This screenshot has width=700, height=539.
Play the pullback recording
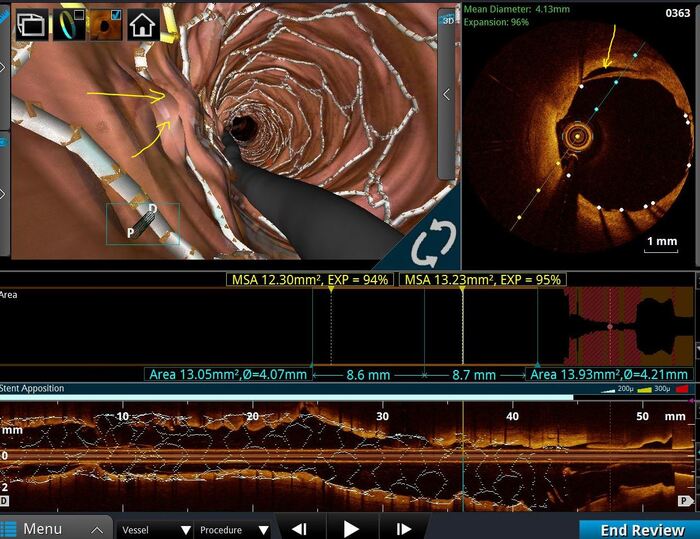coord(351,530)
